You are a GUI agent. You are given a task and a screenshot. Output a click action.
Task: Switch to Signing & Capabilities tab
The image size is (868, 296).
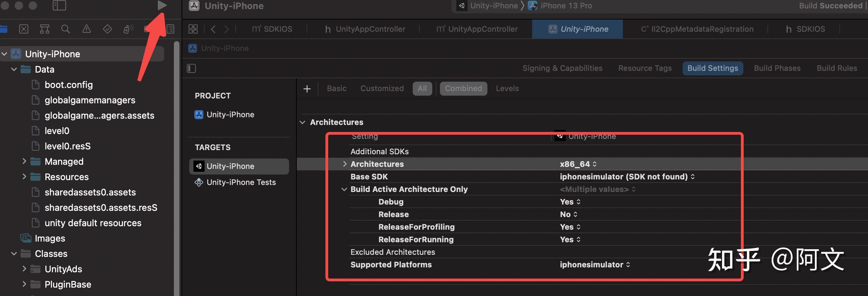pos(562,68)
